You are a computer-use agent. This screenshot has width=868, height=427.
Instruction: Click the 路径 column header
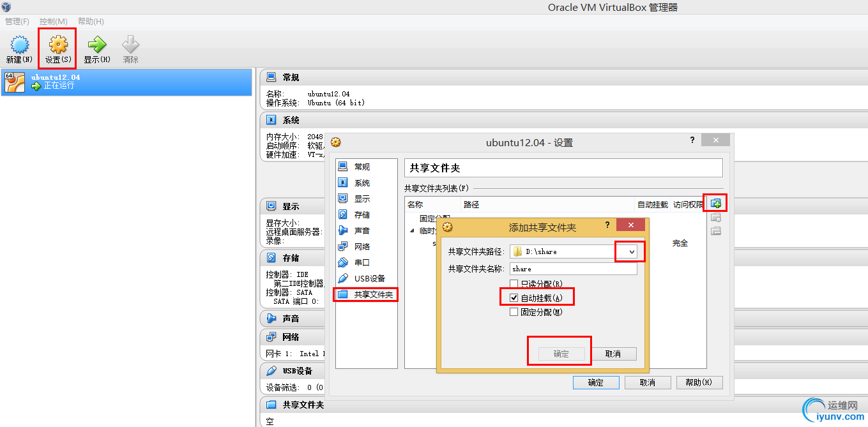pos(471,204)
